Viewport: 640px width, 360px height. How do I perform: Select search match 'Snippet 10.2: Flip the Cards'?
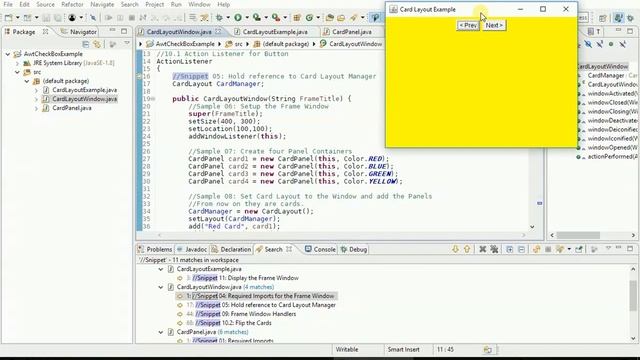[233, 323]
